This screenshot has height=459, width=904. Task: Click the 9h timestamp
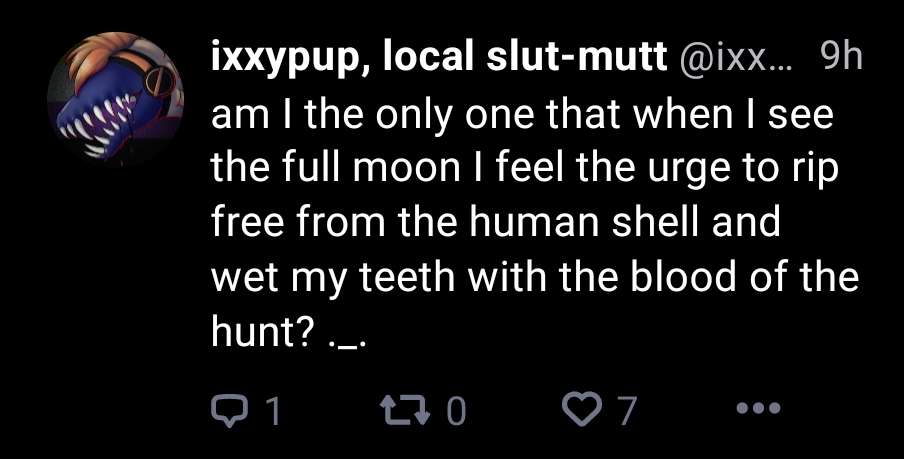point(840,60)
